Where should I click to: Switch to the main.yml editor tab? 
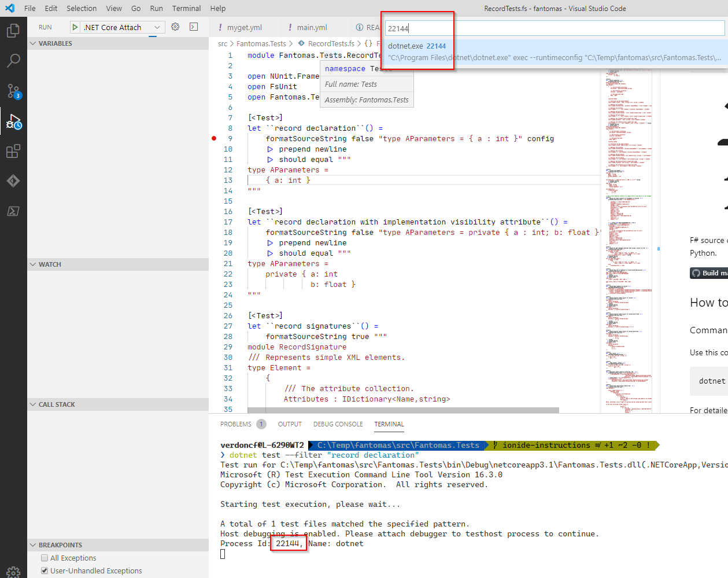(x=313, y=27)
